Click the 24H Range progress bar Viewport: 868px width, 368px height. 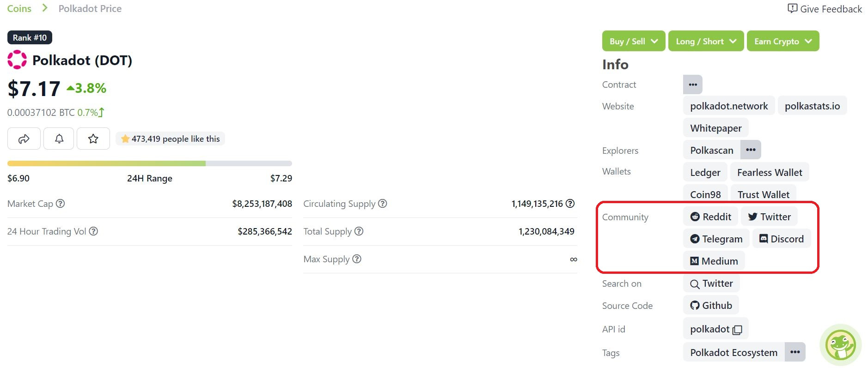click(150, 163)
